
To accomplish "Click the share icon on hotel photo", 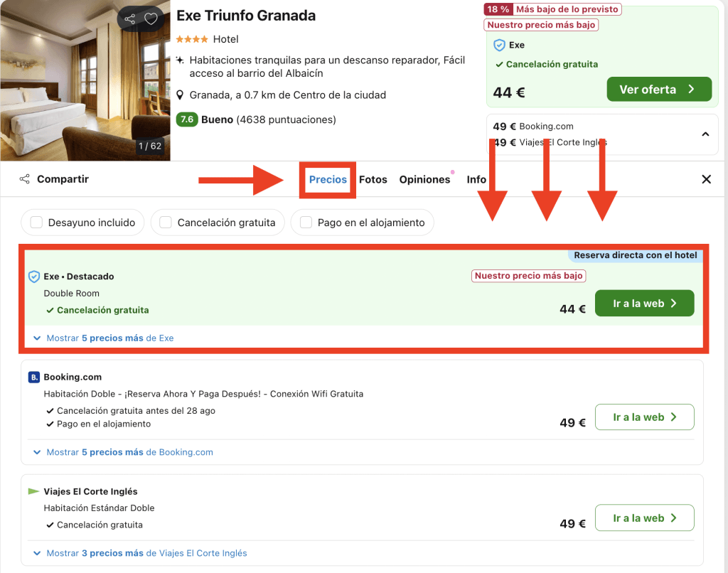I will click(129, 19).
